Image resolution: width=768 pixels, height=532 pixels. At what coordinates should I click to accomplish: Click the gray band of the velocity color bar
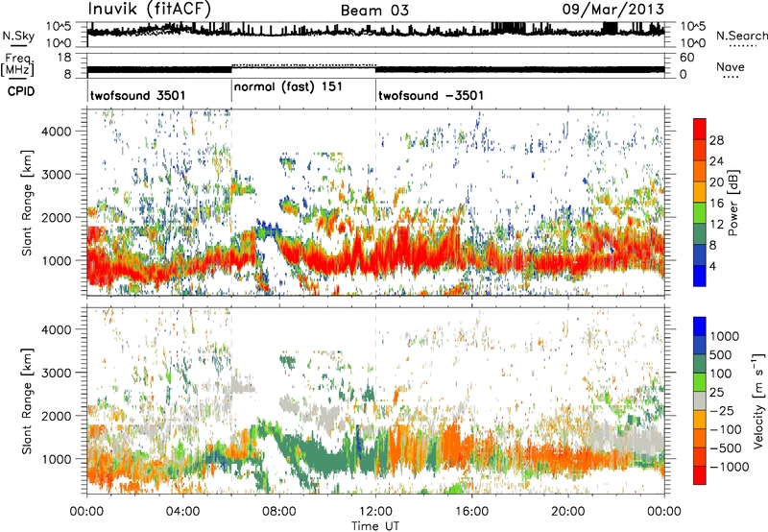coord(700,401)
